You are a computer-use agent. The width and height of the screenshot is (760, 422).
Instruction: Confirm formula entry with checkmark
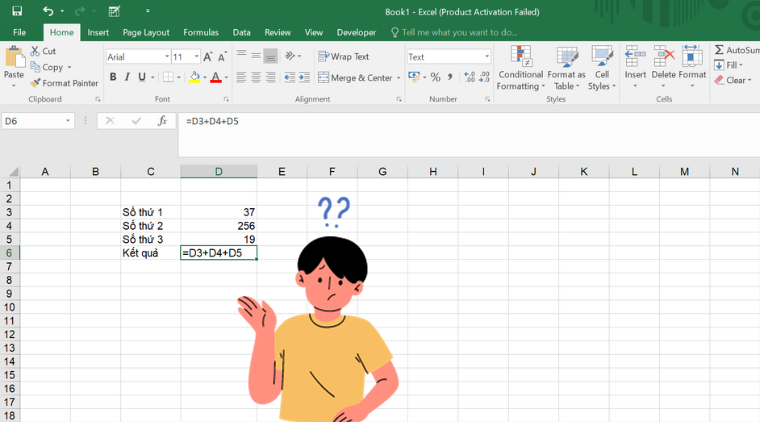[136, 121]
